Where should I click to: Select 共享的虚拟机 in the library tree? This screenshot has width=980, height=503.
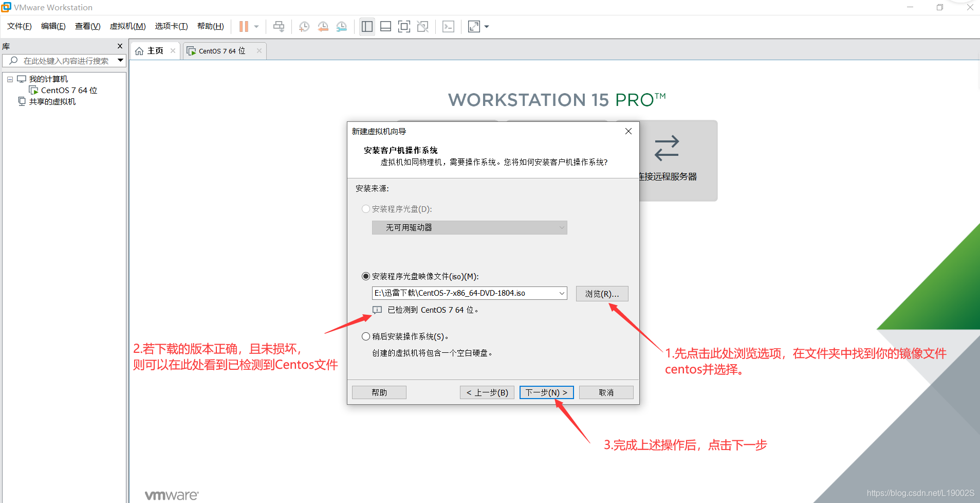(52, 102)
